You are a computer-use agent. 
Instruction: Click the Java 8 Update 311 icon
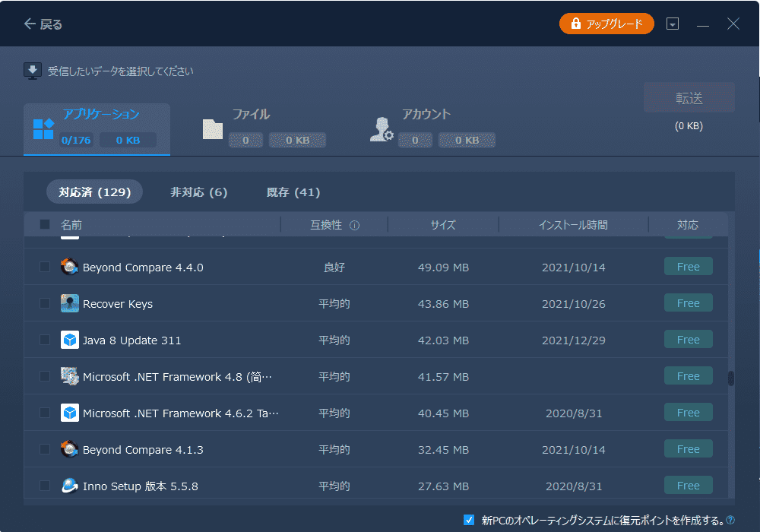pos(70,340)
